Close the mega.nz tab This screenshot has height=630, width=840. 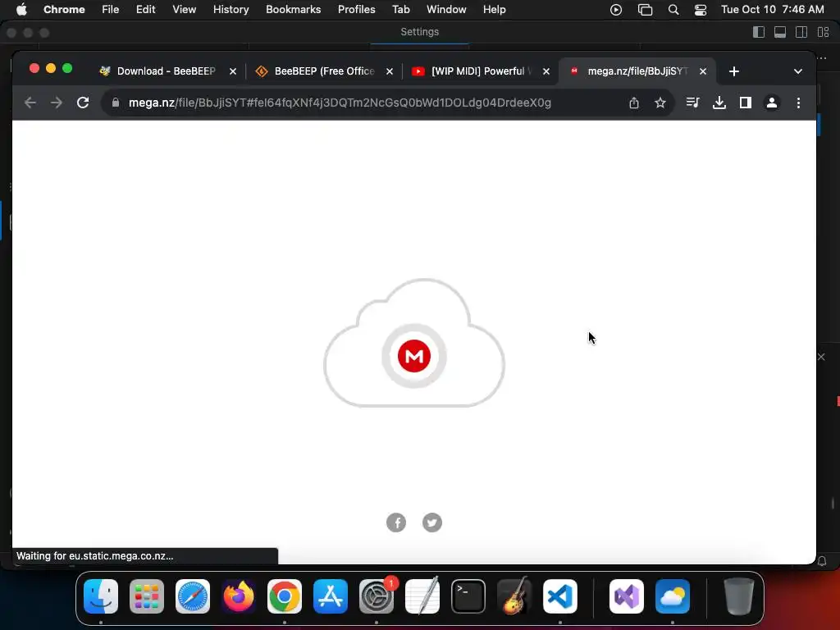tap(703, 71)
